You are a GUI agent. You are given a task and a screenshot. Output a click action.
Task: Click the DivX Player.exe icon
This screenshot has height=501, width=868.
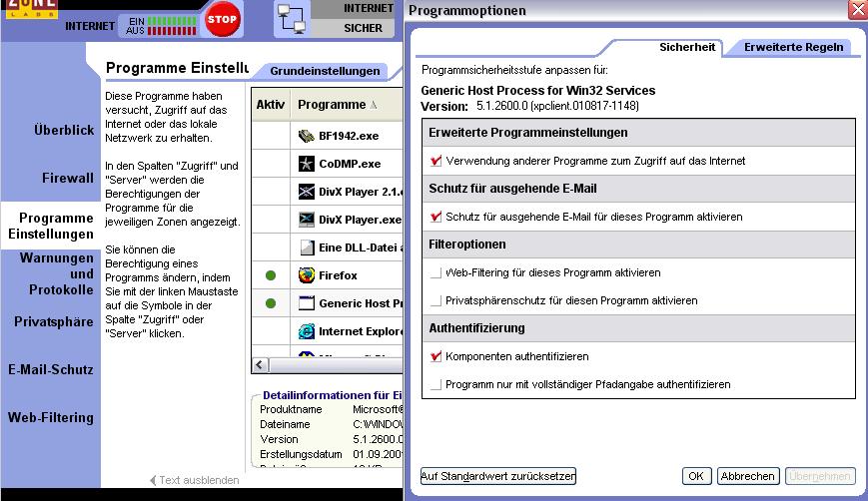306,220
